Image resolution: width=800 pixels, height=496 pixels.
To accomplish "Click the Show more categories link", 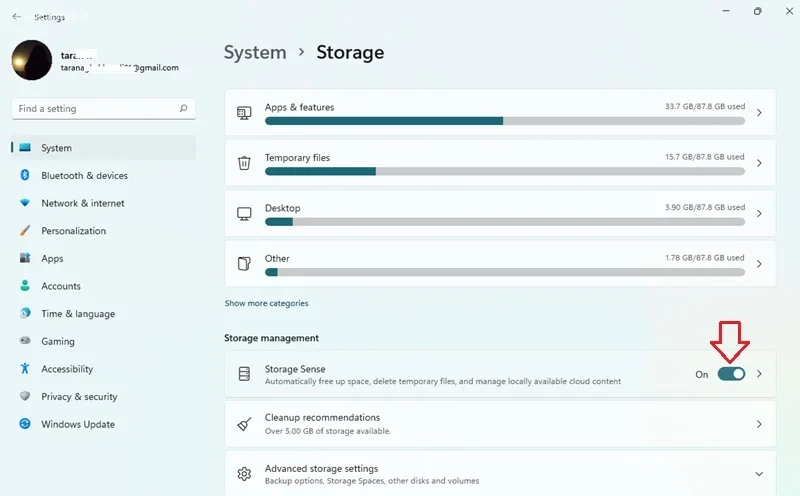I will pos(266,303).
